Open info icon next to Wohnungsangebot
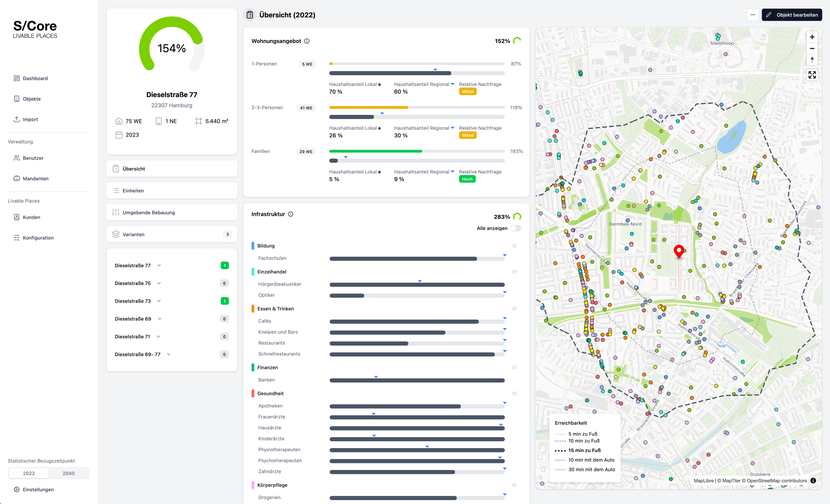 [x=307, y=41]
